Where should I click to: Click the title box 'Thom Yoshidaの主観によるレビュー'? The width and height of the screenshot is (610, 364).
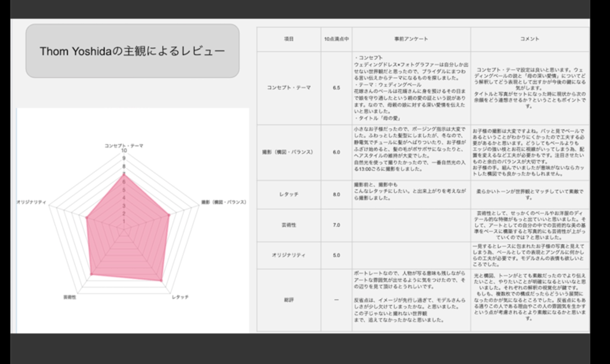132,51
